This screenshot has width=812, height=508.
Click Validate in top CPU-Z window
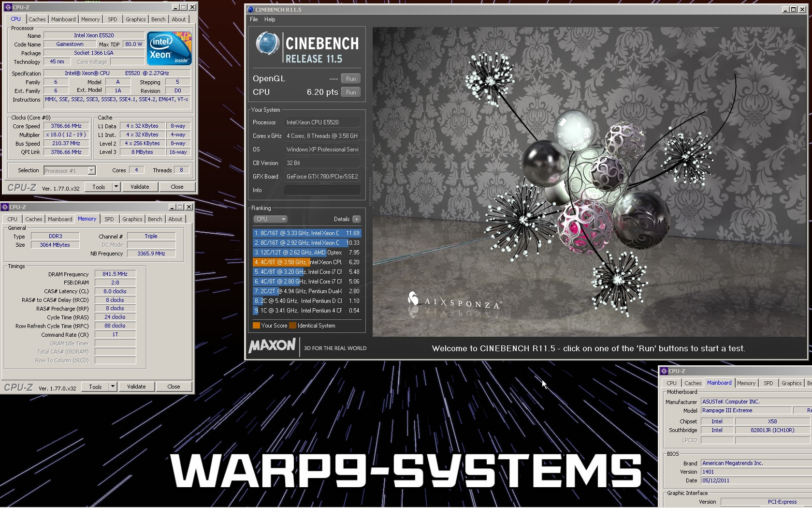point(140,187)
